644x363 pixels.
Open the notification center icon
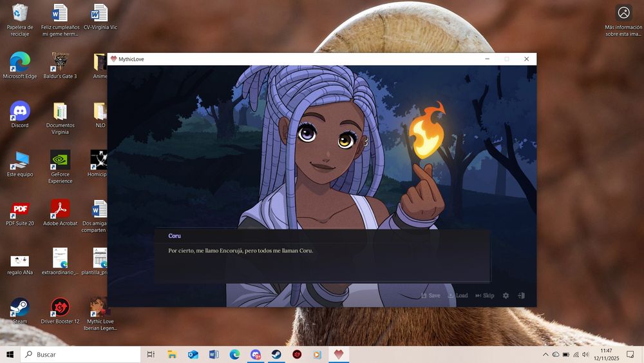pos(630,355)
